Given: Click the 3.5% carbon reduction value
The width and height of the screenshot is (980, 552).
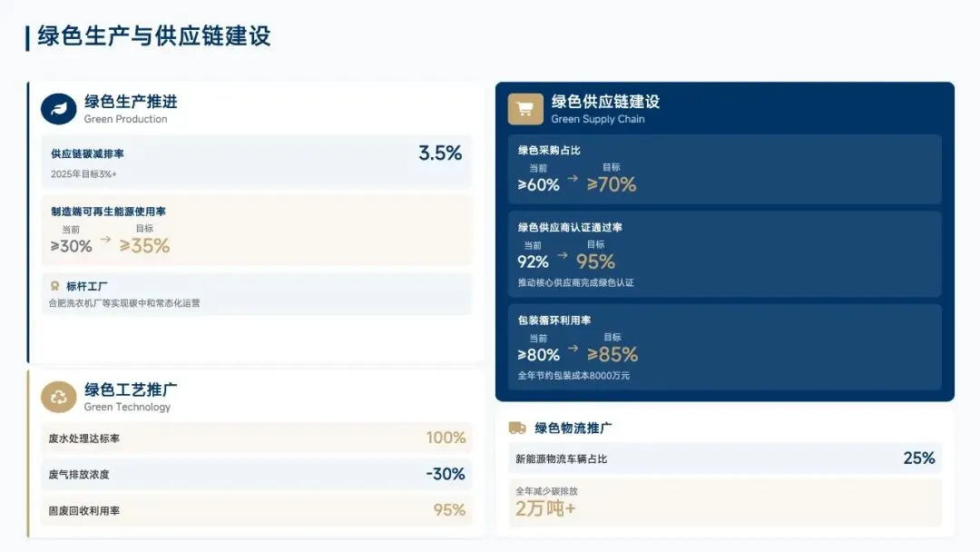Looking at the screenshot, I should (440, 153).
